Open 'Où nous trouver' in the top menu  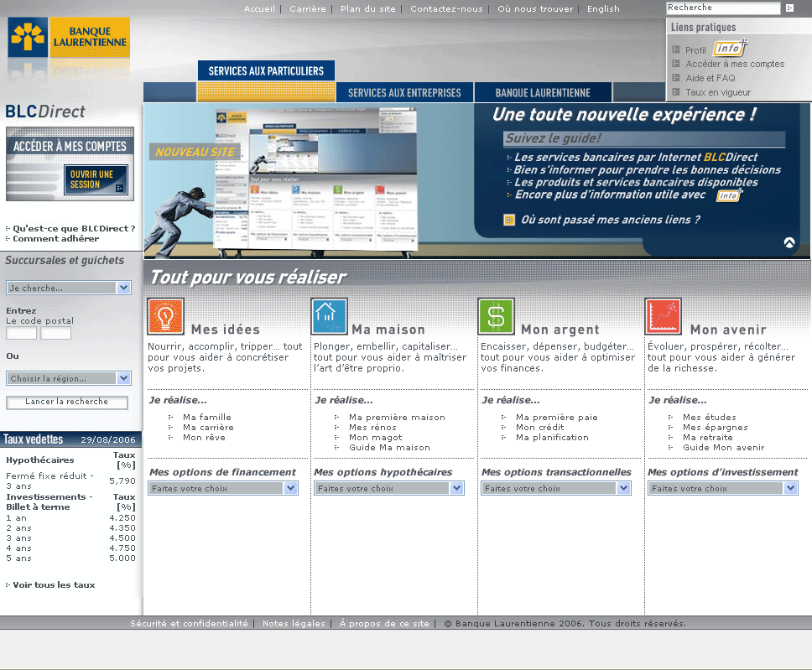(535, 8)
